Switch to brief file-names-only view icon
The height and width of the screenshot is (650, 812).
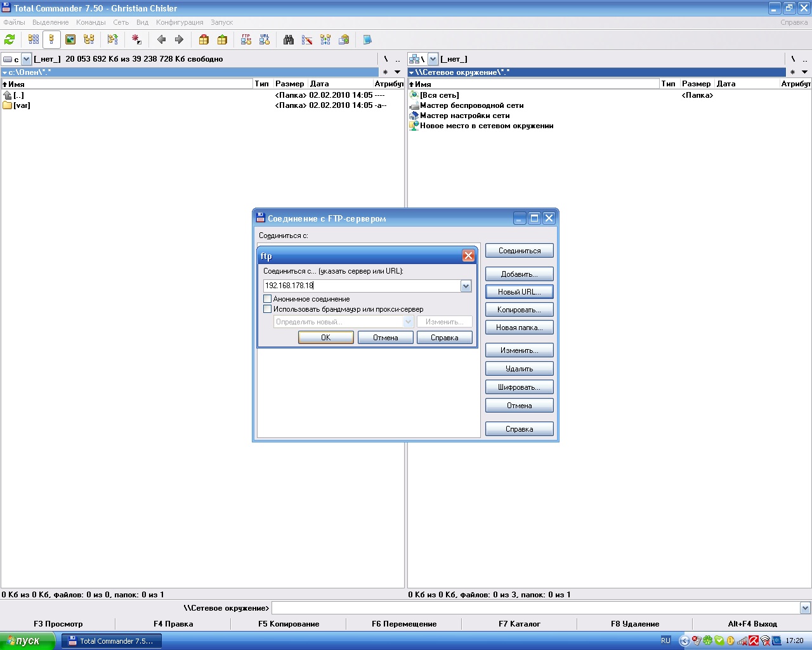point(34,39)
